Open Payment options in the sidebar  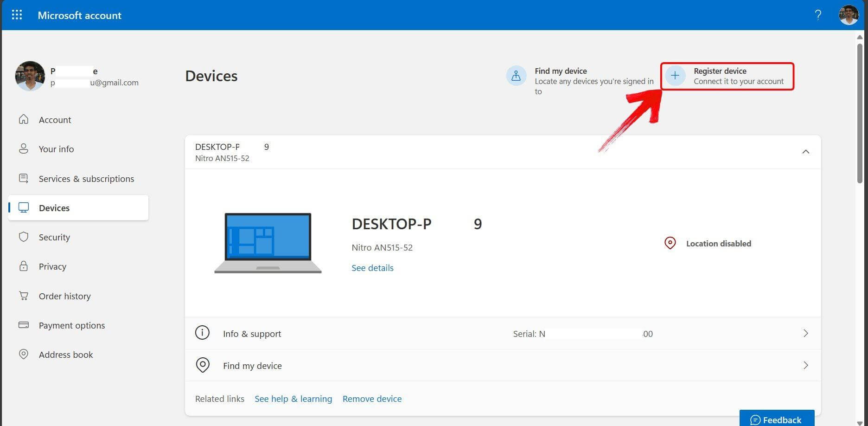72,325
